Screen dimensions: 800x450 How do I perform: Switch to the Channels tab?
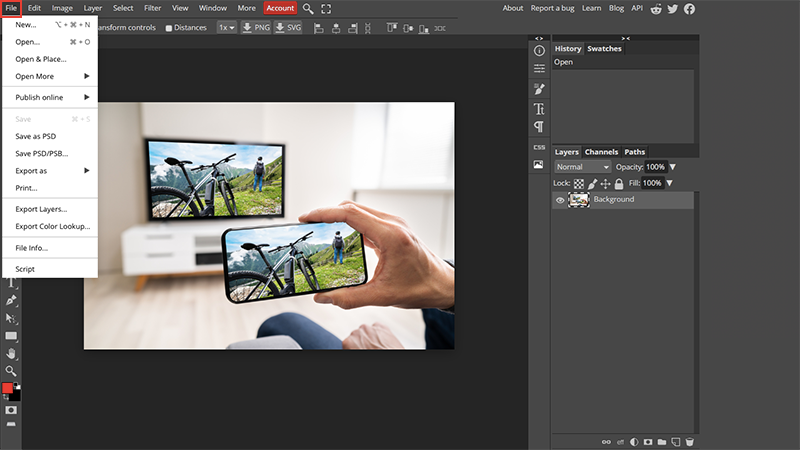point(601,152)
